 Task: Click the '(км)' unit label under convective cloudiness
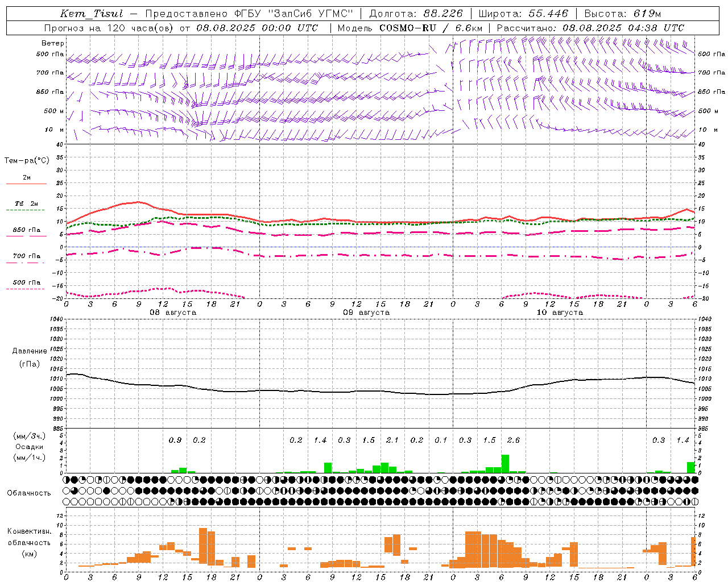click(x=30, y=554)
